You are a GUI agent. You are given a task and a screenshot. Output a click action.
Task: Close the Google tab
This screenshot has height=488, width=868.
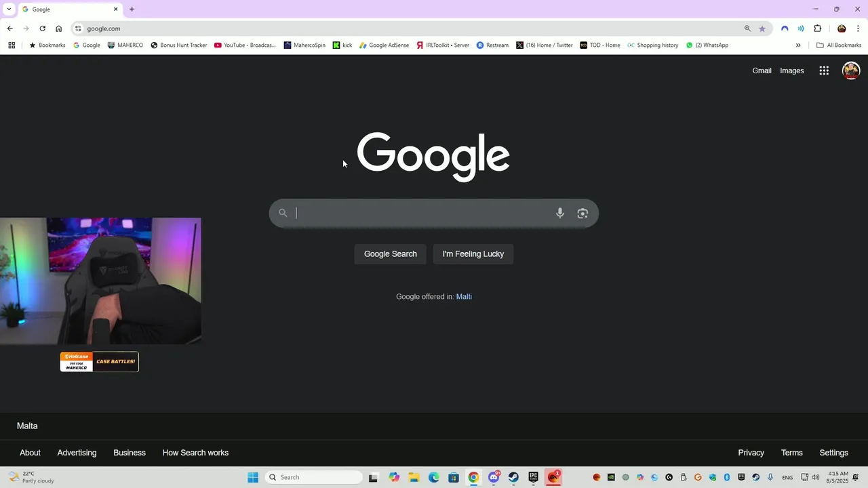pyautogui.click(x=116, y=9)
